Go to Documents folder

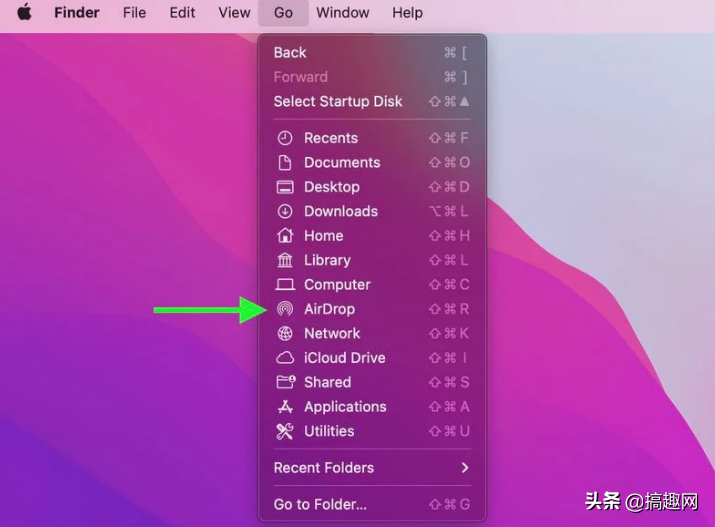[372, 163]
